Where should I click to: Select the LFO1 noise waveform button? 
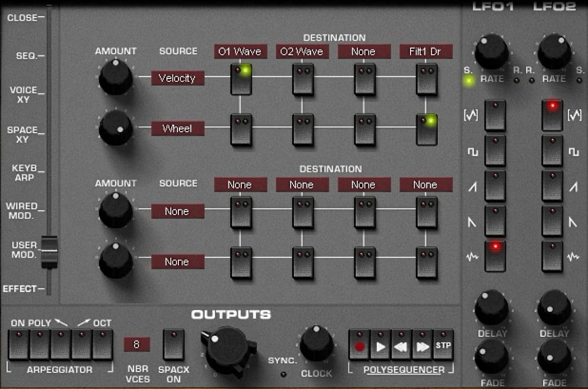point(495,256)
